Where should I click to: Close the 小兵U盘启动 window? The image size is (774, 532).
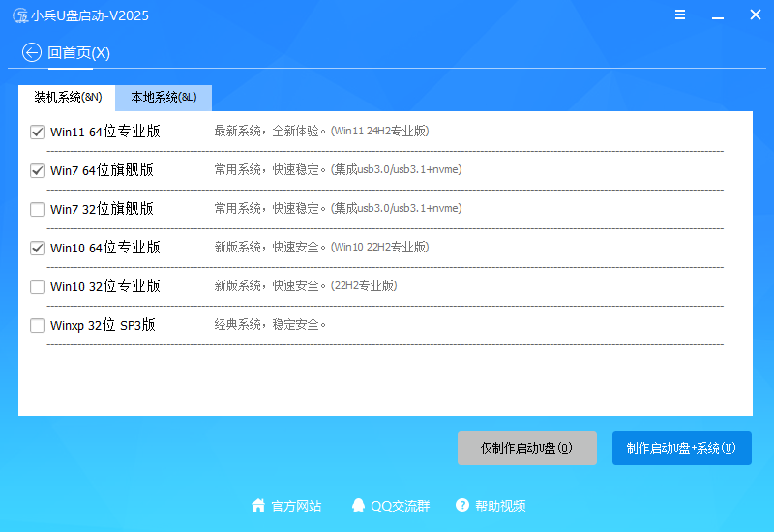click(x=756, y=15)
